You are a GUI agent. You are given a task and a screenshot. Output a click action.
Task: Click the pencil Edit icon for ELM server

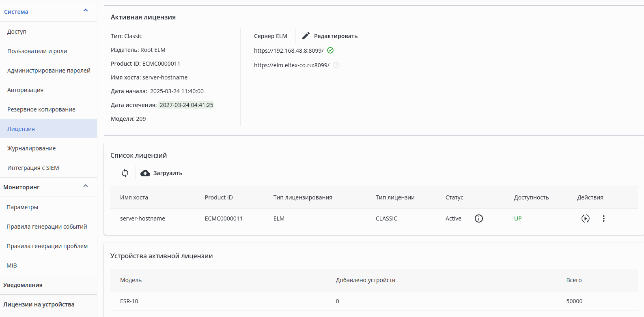pyautogui.click(x=306, y=36)
